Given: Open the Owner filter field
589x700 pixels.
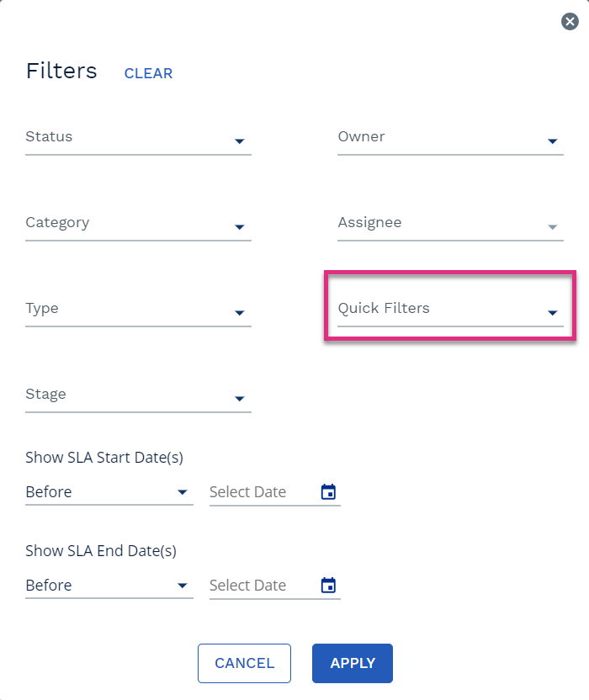Looking at the screenshot, I should pyautogui.click(x=450, y=137).
